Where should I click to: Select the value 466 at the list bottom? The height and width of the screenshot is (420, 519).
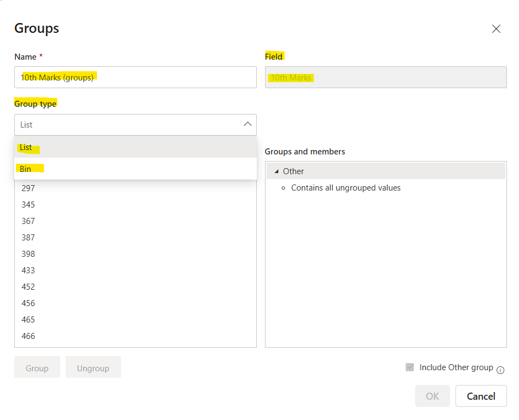click(x=28, y=336)
